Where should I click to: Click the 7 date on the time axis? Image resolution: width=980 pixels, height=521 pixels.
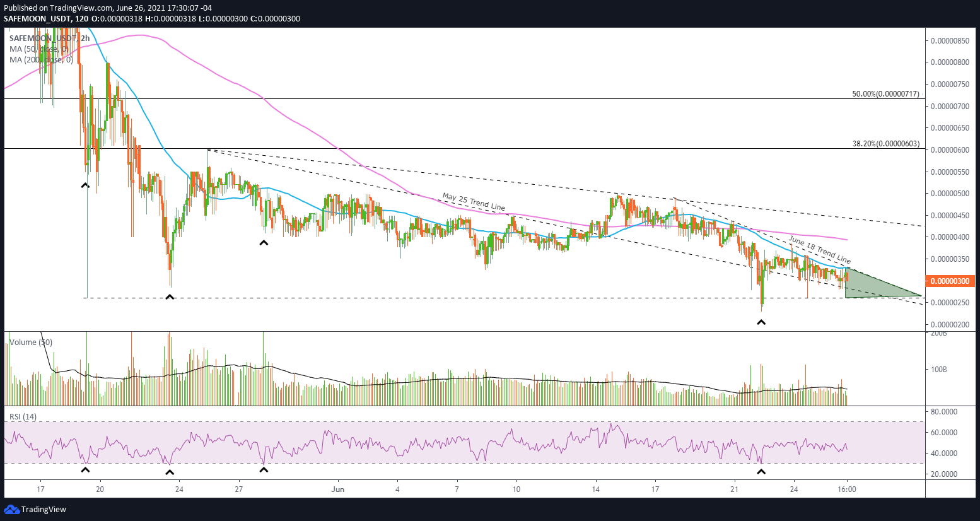coord(457,489)
